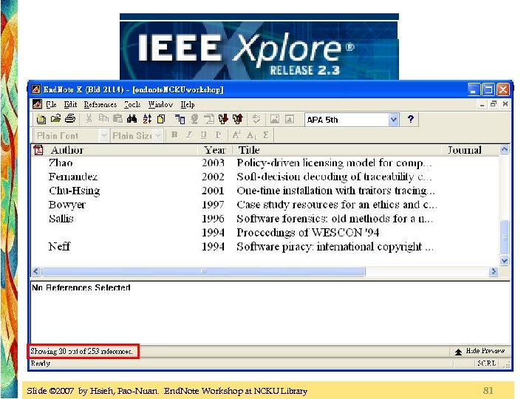Restore the inner library window

[494, 104]
